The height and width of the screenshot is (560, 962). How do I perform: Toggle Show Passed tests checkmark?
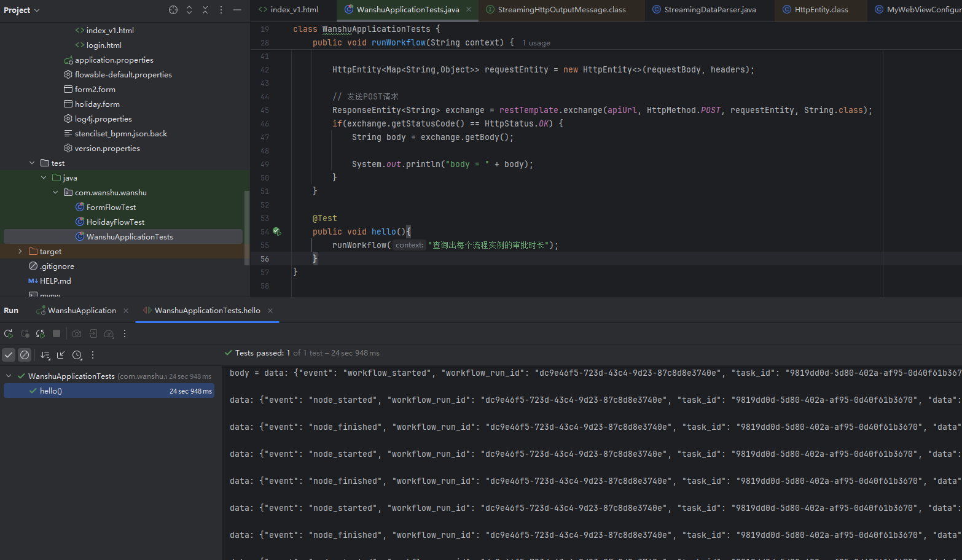click(9, 355)
